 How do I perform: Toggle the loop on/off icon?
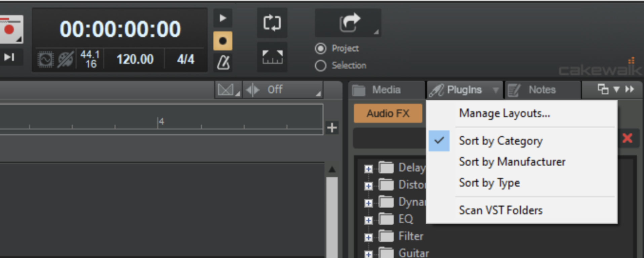coord(272,23)
